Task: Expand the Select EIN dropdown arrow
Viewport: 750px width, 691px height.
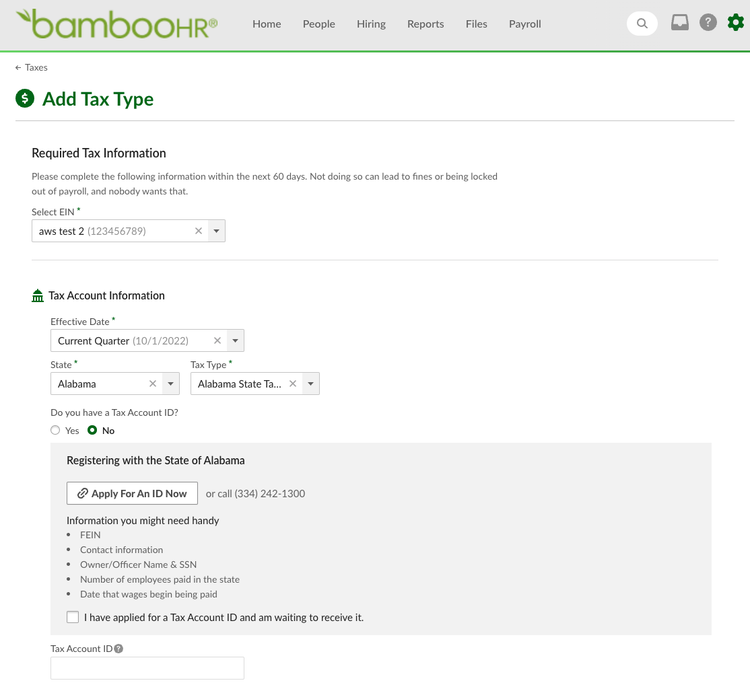Action: (216, 231)
